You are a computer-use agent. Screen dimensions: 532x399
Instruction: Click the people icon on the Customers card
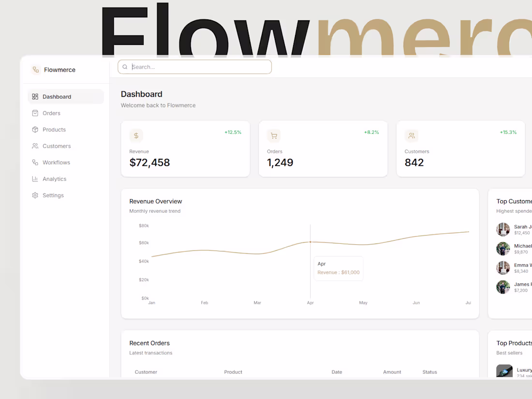pos(412,135)
